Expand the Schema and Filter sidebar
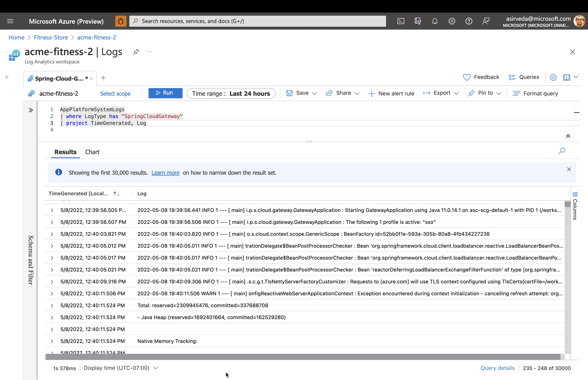Viewport: 588px width, 380px height. click(31, 110)
